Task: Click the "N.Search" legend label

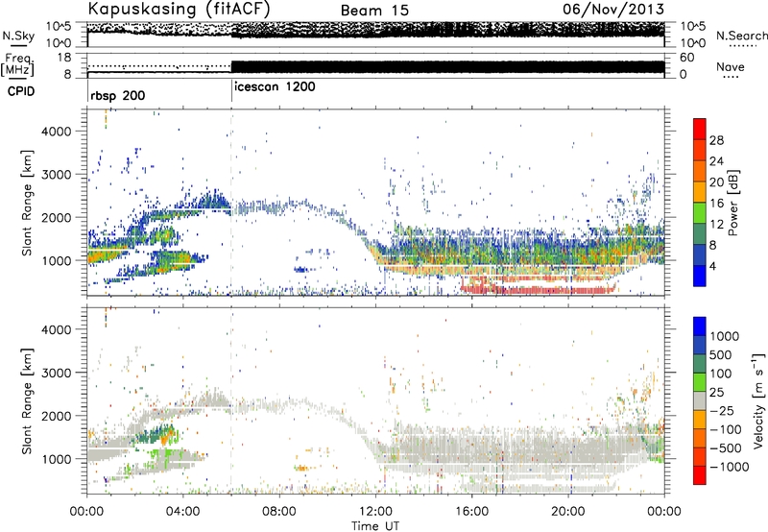Action: coord(741,36)
